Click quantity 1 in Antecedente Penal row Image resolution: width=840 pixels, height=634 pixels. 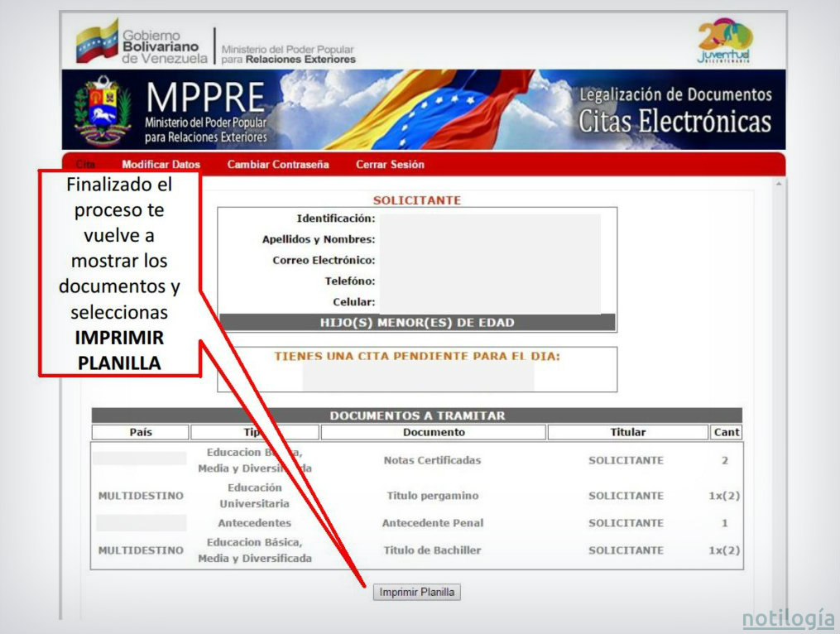tap(725, 523)
